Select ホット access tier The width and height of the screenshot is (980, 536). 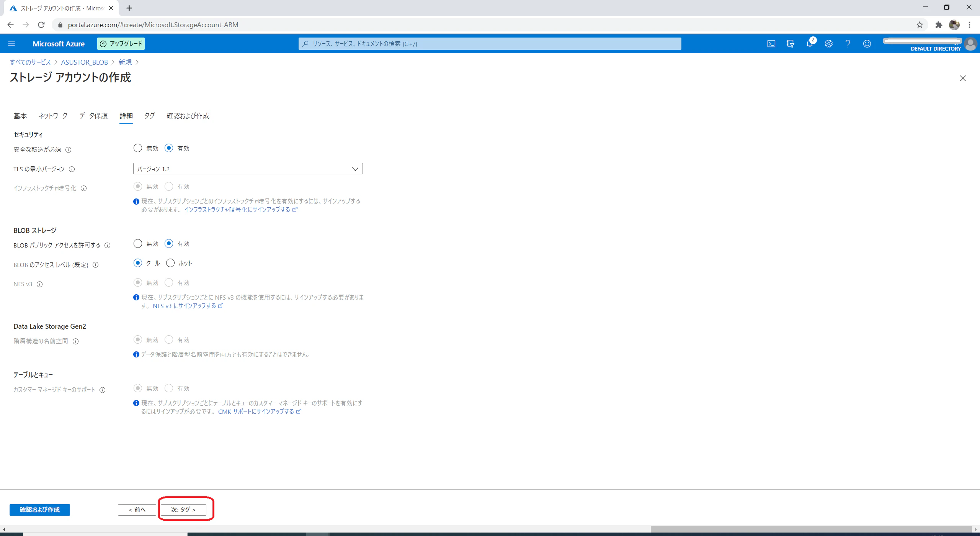[x=170, y=263]
